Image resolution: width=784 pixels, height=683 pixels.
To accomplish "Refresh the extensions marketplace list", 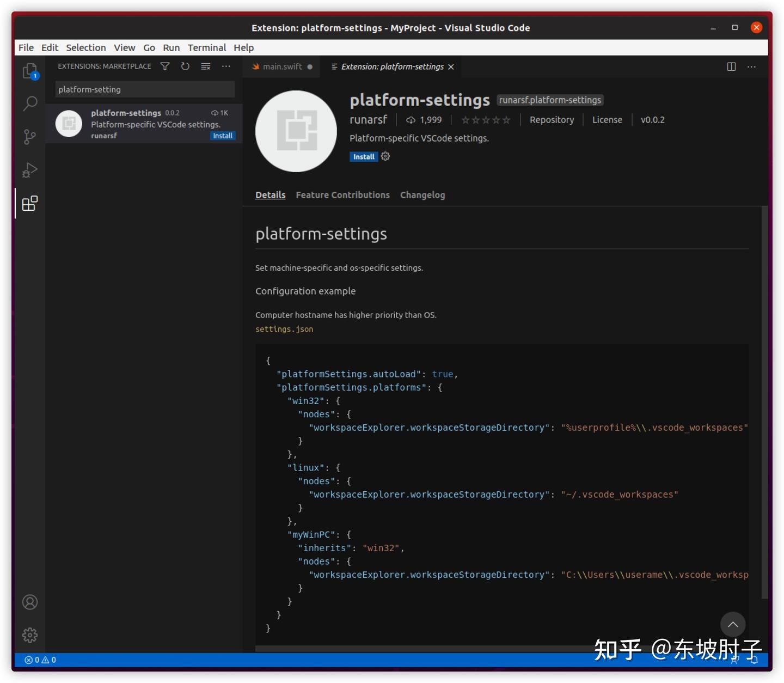I will point(185,66).
